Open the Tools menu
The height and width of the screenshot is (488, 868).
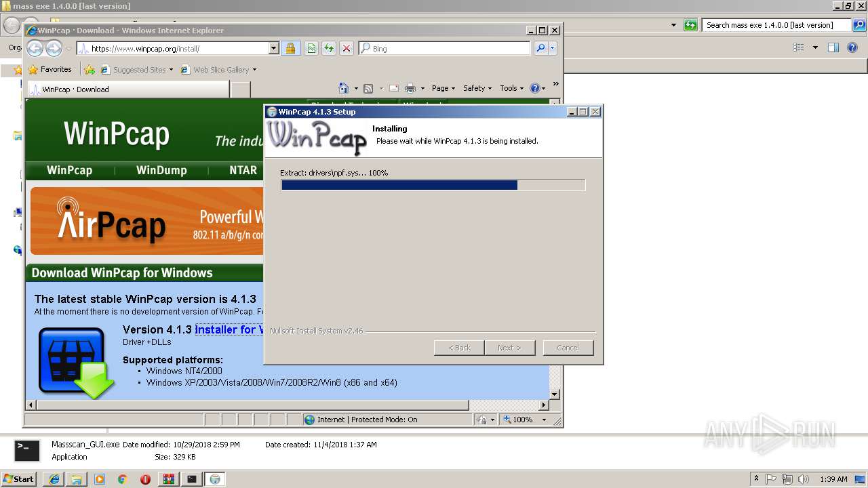pyautogui.click(x=511, y=88)
